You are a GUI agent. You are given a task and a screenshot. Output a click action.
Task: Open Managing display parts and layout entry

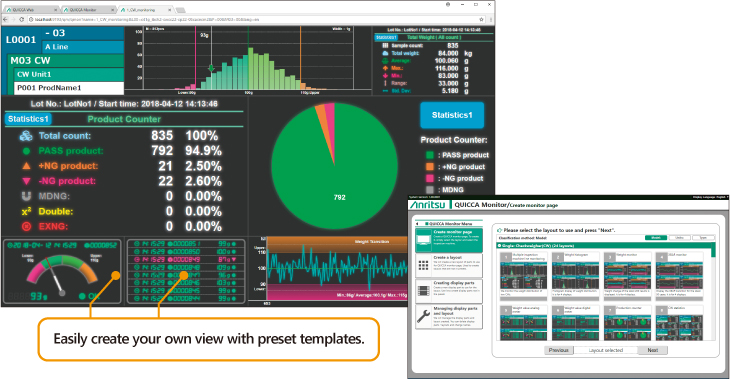(449, 317)
